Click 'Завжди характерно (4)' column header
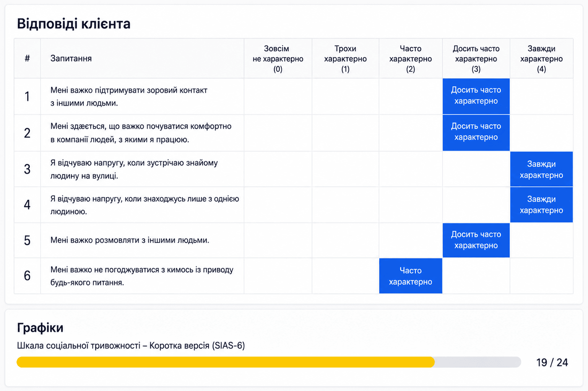The width and height of the screenshot is (588, 391). (541, 59)
